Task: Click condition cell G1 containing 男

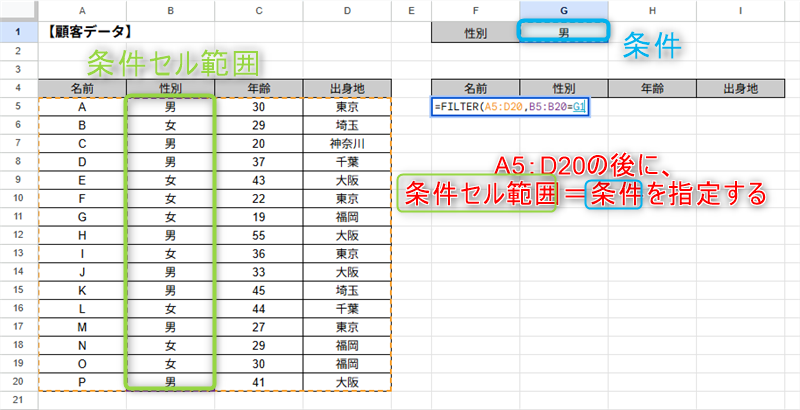Action: tap(563, 31)
